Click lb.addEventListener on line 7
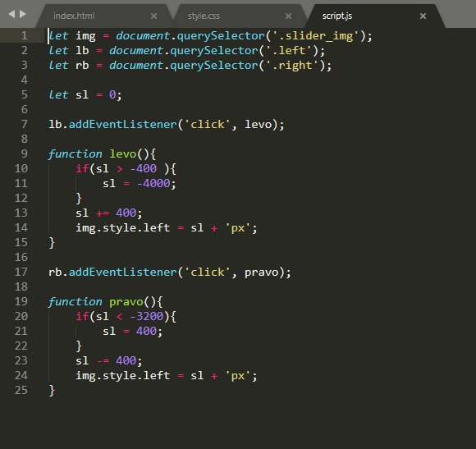This screenshot has height=449, width=476. tap(112, 125)
